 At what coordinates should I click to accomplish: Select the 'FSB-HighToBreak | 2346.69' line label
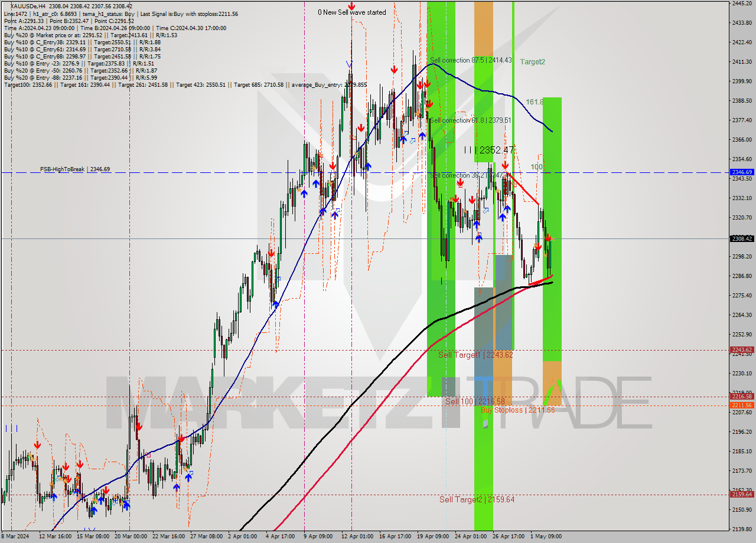(x=75, y=169)
